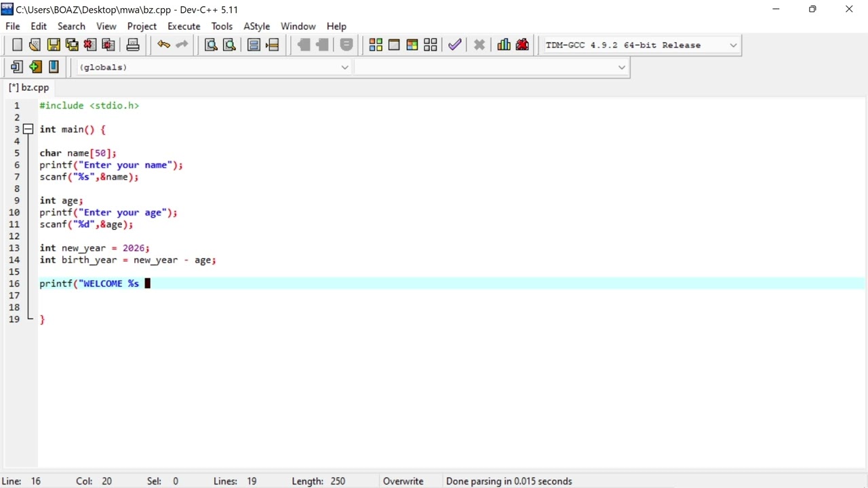Open the Edit menu

point(39,26)
